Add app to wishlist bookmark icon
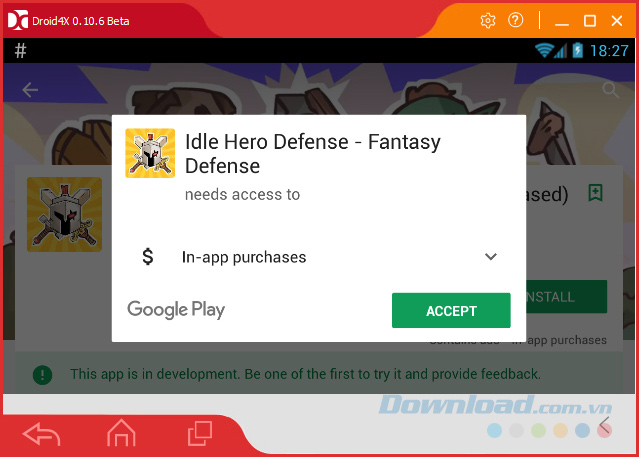639x457 pixels. (x=595, y=192)
